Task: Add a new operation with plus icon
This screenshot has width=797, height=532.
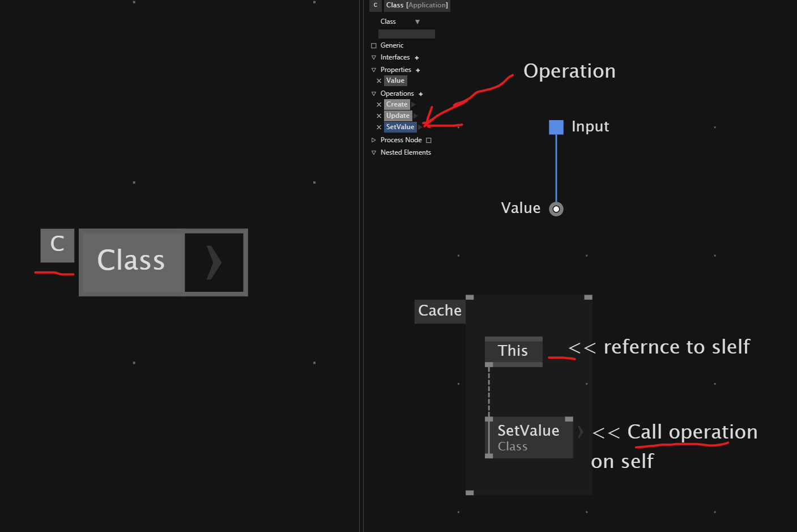Action: point(420,94)
